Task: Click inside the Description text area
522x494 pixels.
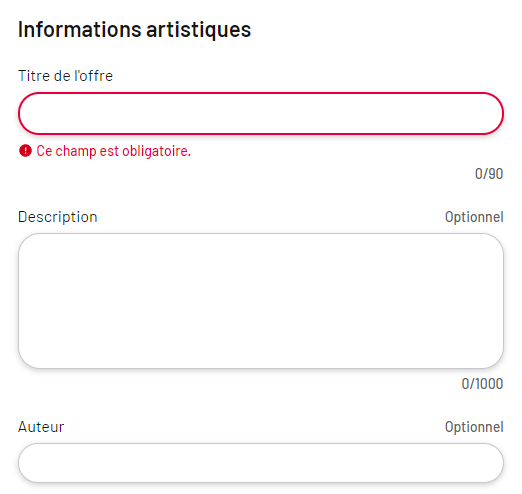Action: click(261, 301)
